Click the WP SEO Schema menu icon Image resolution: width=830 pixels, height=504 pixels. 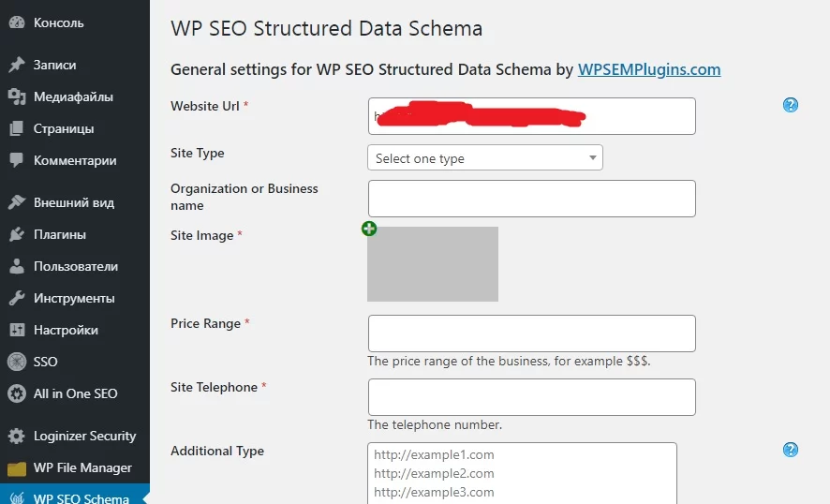tap(17, 498)
